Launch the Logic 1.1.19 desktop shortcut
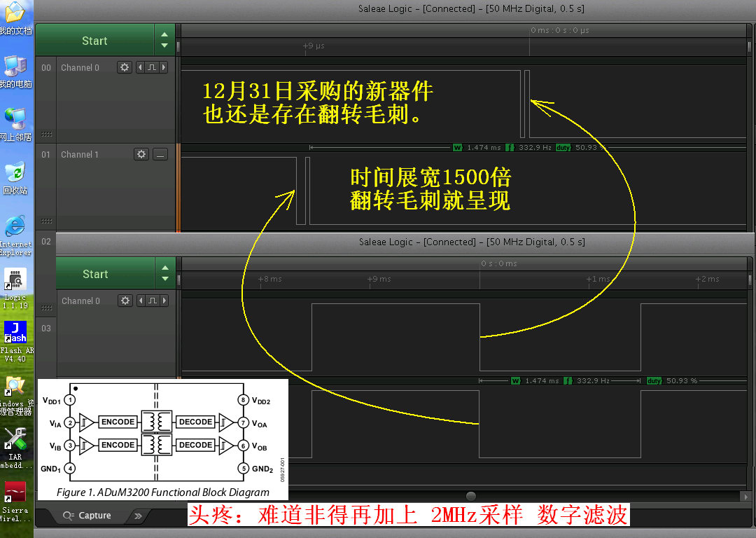This screenshot has width=756, height=538. click(16, 289)
